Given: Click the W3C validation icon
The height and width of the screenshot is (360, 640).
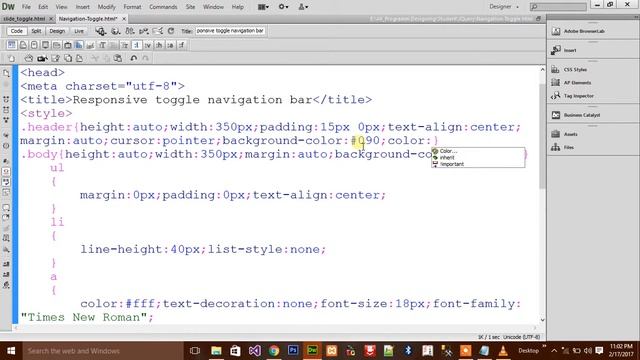Looking at the screenshot, I should click(144, 31).
